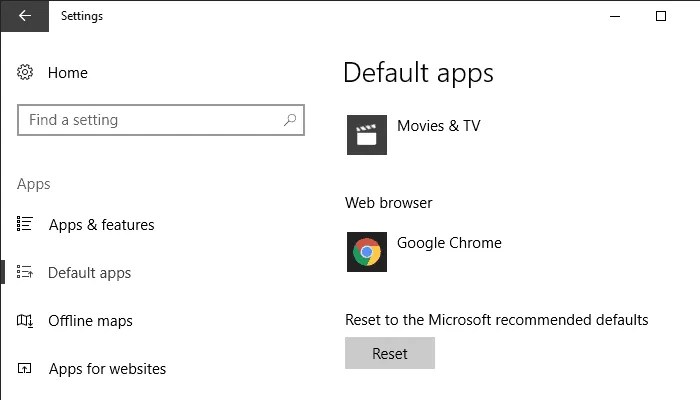Open the Home settings page
Image resolution: width=700 pixels, height=400 pixels.
point(68,73)
